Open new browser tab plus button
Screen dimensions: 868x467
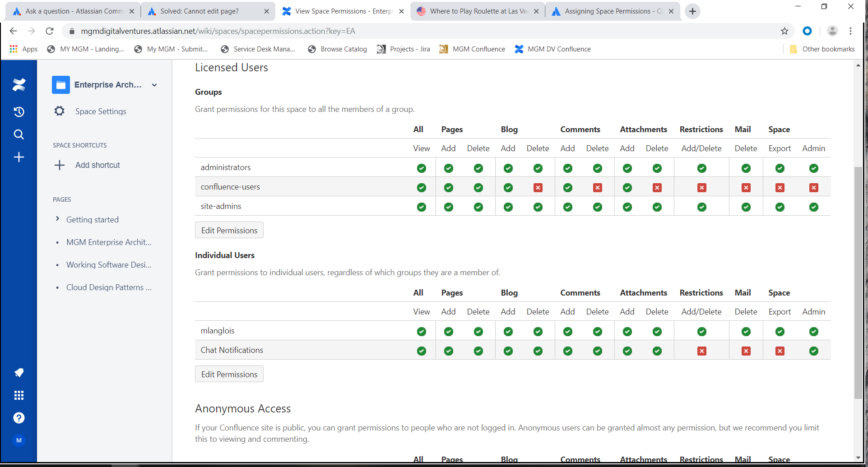(x=692, y=11)
